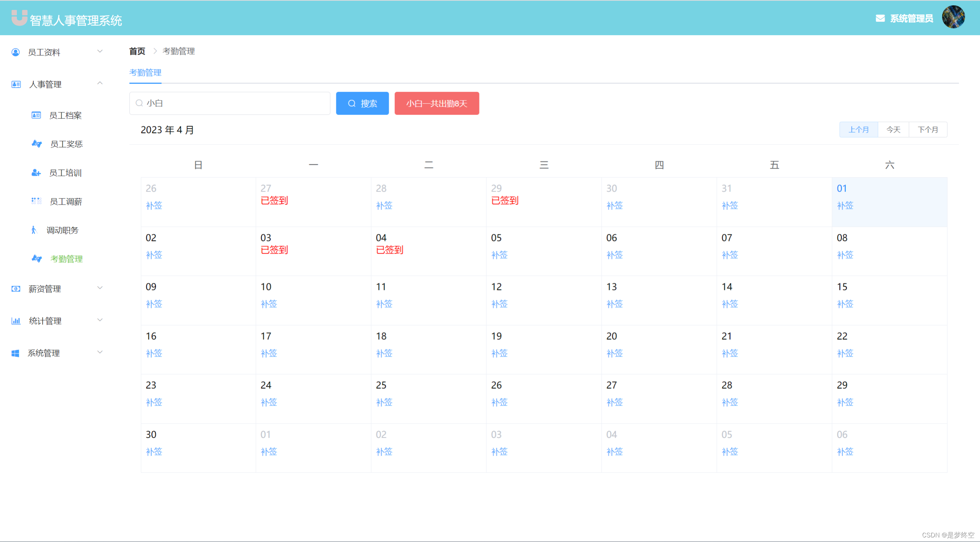The width and height of the screenshot is (980, 542).
Task: Click the 调动职务 walking person icon
Action: [x=34, y=230]
